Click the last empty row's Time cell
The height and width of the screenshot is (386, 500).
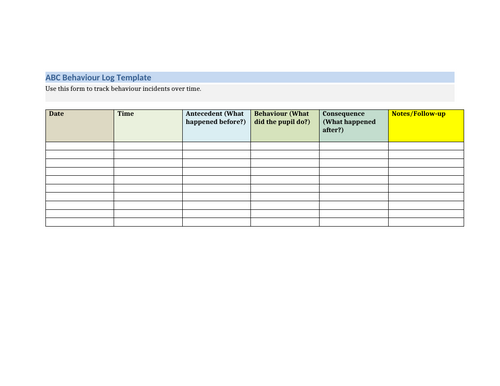[x=148, y=222]
